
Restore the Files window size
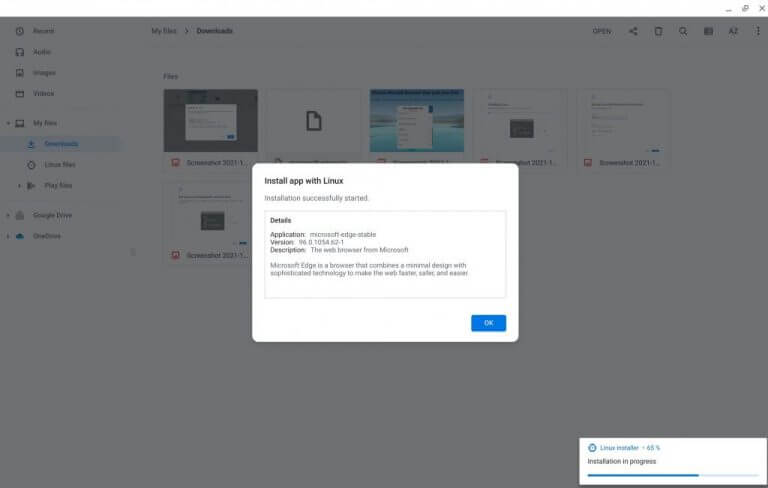click(745, 8)
